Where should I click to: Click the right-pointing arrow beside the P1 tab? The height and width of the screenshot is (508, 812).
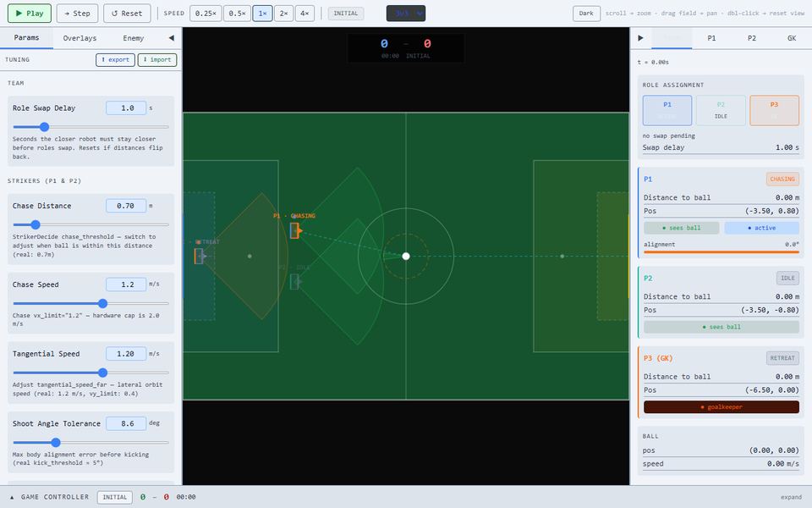640,38
